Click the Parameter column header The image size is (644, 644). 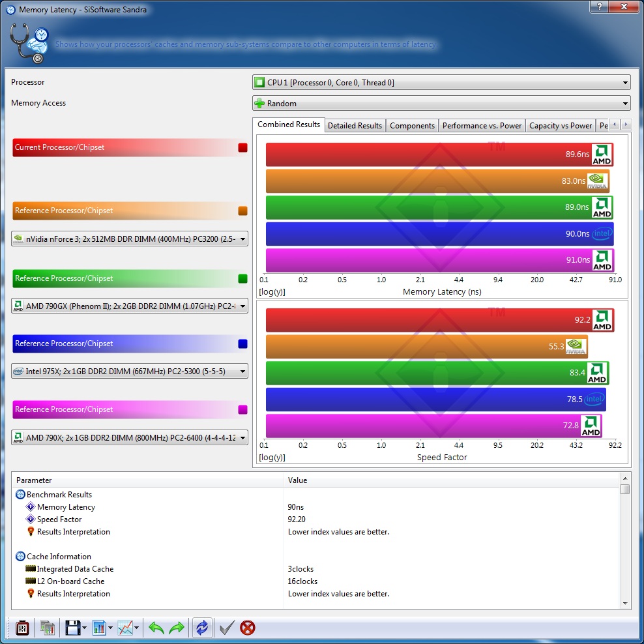tap(148, 480)
